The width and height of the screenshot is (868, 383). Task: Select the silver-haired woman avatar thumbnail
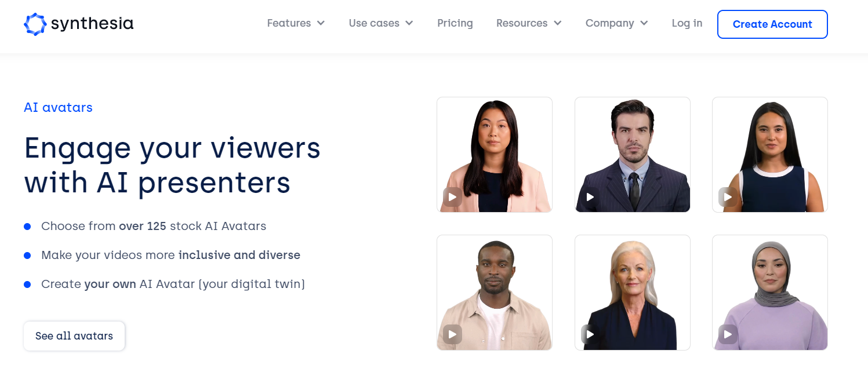coord(633,293)
